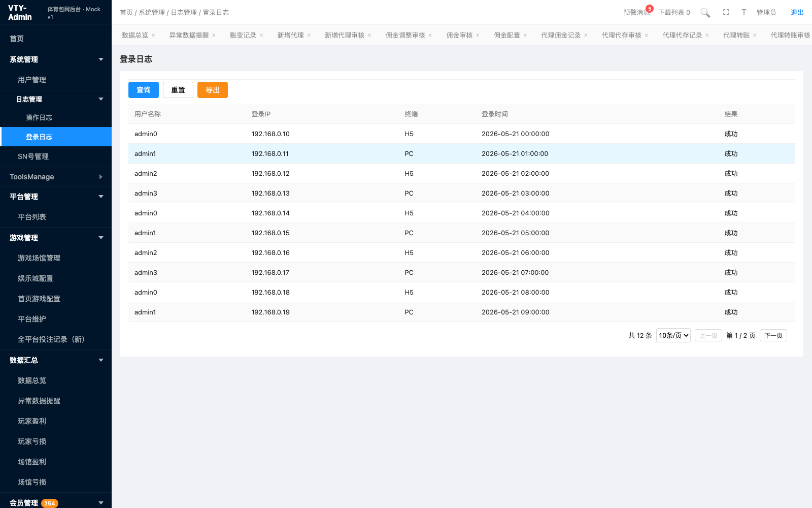Image resolution: width=812 pixels, height=508 pixels.
Task: Click the login time 2026-05-21 01:00:00
Action: [x=515, y=154]
